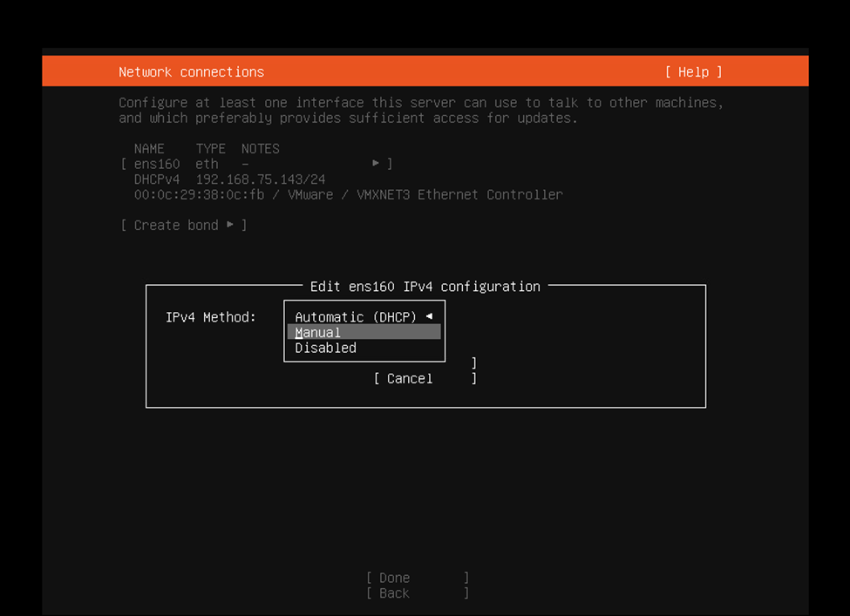Click the Edit ens160 IPv4 configuration title
The height and width of the screenshot is (616, 850).
425,287
